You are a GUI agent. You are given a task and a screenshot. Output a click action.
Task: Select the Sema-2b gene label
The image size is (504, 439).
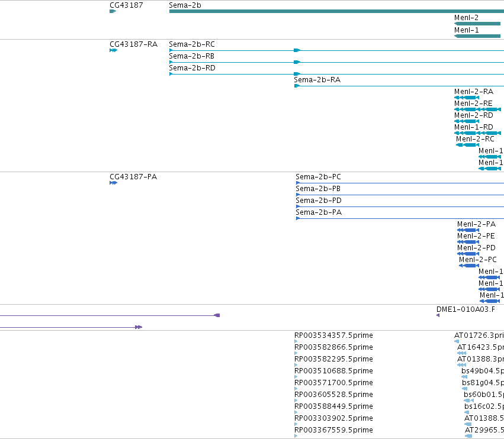click(185, 5)
